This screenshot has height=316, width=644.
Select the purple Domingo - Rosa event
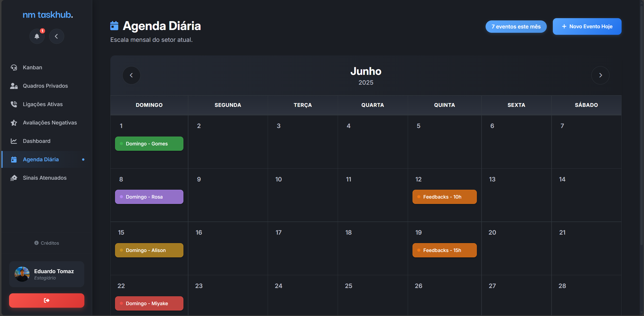(149, 197)
